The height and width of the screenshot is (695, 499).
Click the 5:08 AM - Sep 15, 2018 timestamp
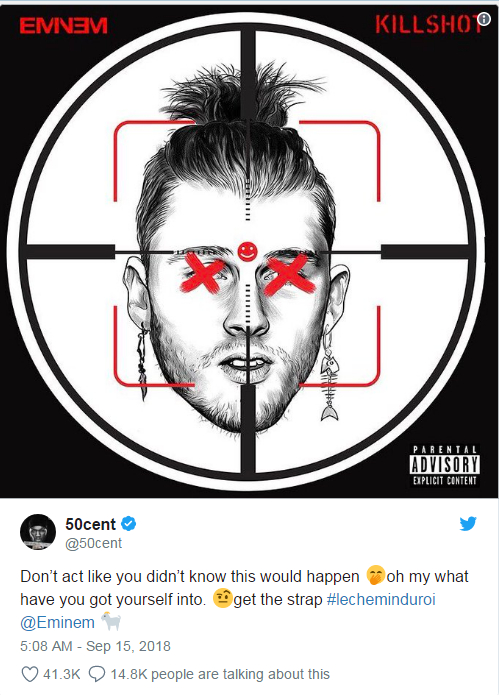(95, 646)
